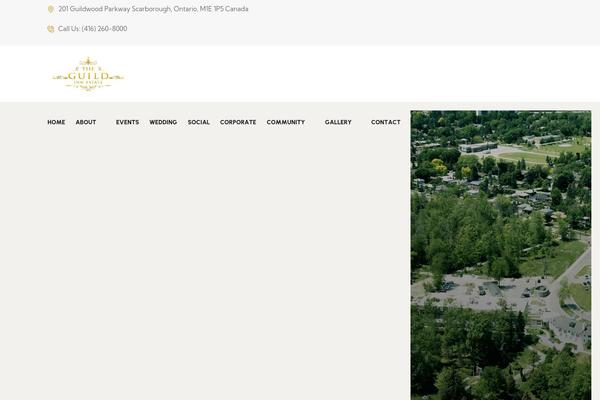Select the Wedding menu item

coord(163,122)
